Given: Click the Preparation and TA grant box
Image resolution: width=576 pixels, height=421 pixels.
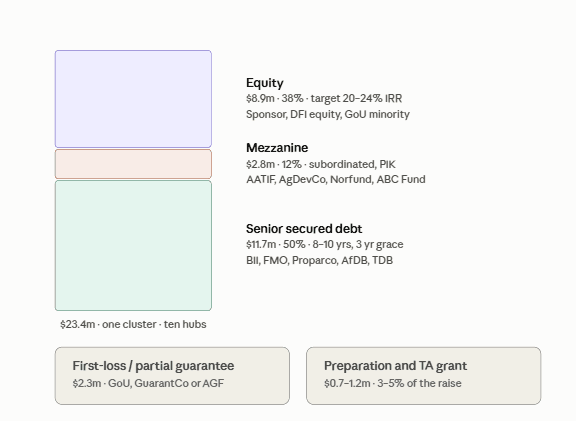Looking at the screenshot, I should (x=424, y=376).
